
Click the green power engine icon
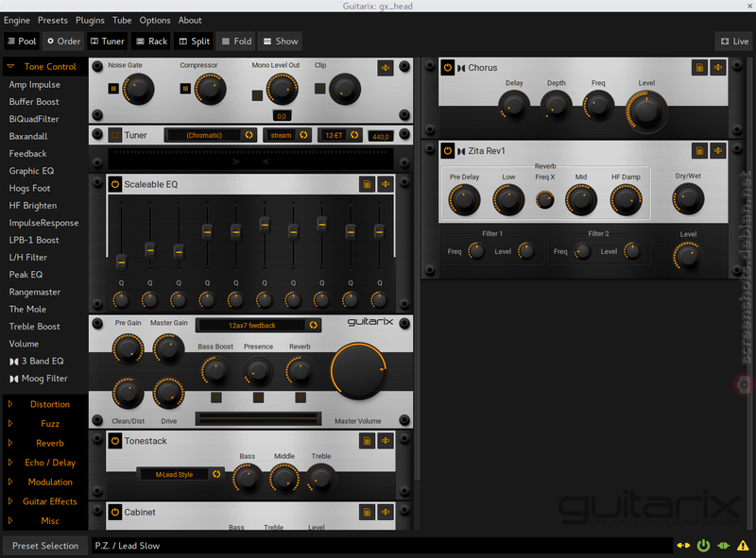703,546
